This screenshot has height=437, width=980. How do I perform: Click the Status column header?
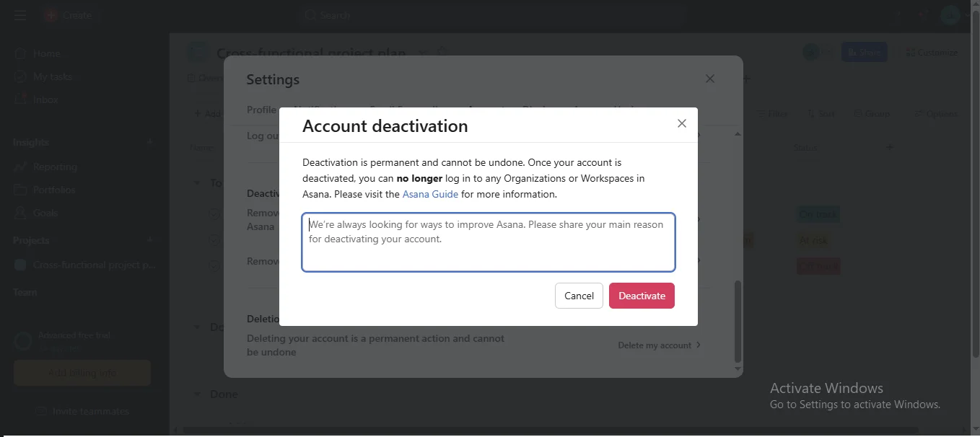click(x=805, y=147)
